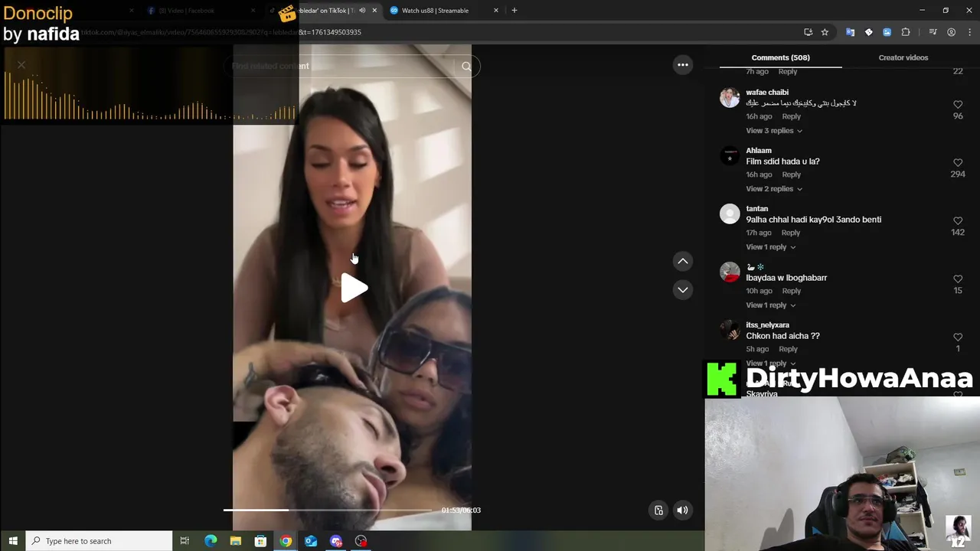This screenshot has height=551, width=980.
Task: Like tantan's comment heart icon
Action: [x=958, y=221]
